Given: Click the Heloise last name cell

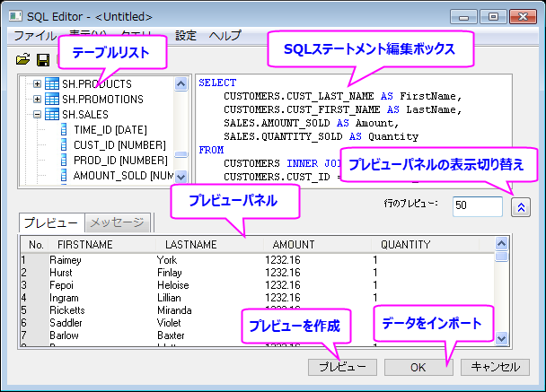Looking at the screenshot, I should pyautogui.click(x=173, y=285).
